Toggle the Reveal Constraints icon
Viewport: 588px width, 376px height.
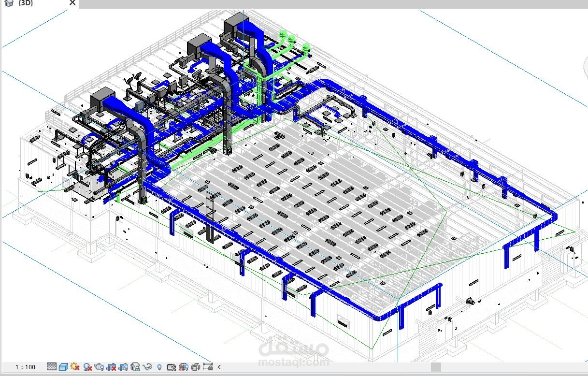point(208,367)
